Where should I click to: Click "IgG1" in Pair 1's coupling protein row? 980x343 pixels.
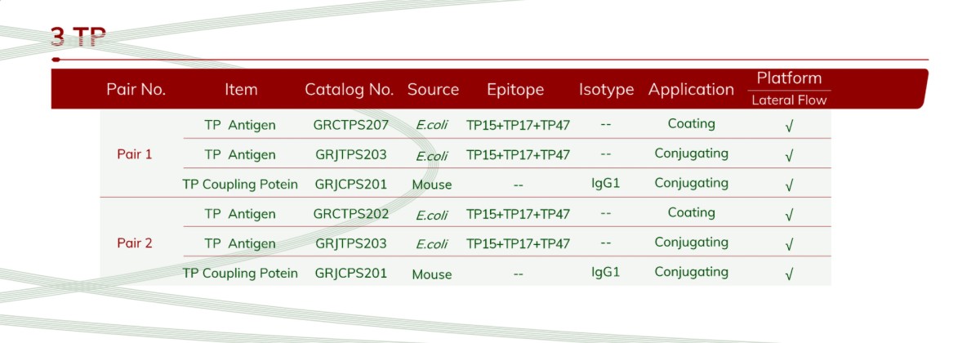click(x=606, y=183)
